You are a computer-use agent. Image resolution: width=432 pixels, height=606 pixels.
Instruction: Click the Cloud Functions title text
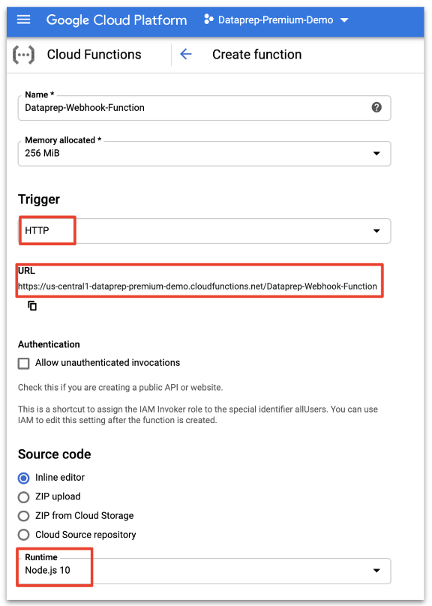coord(94,54)
